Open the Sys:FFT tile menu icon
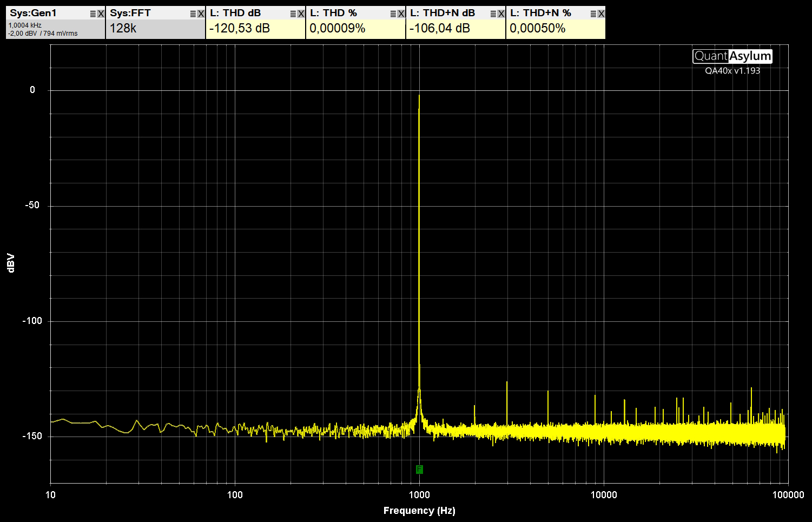812x522 pixels. point(193,14)
